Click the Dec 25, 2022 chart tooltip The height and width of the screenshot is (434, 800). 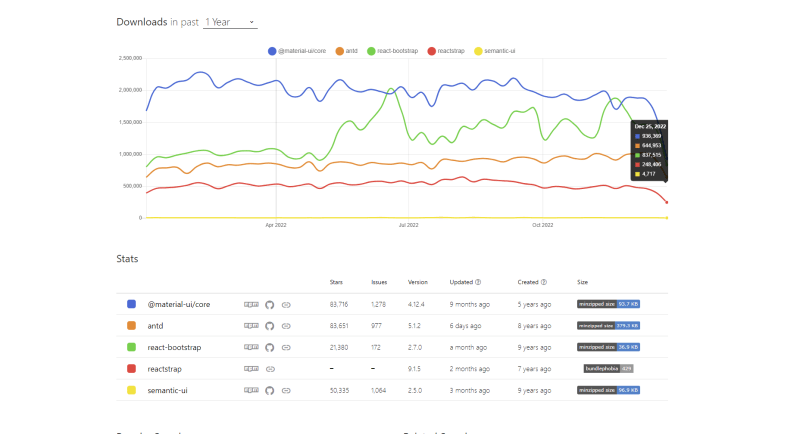click(x=649, y=150)
